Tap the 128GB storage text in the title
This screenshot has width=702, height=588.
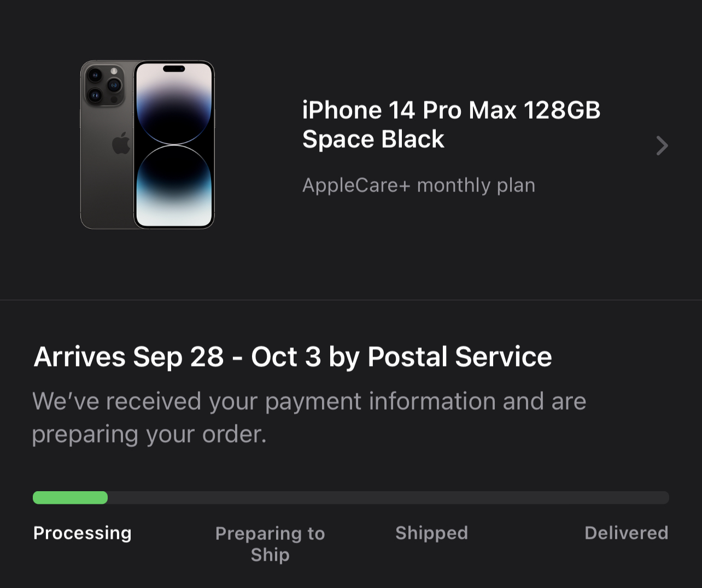point(562,110)
